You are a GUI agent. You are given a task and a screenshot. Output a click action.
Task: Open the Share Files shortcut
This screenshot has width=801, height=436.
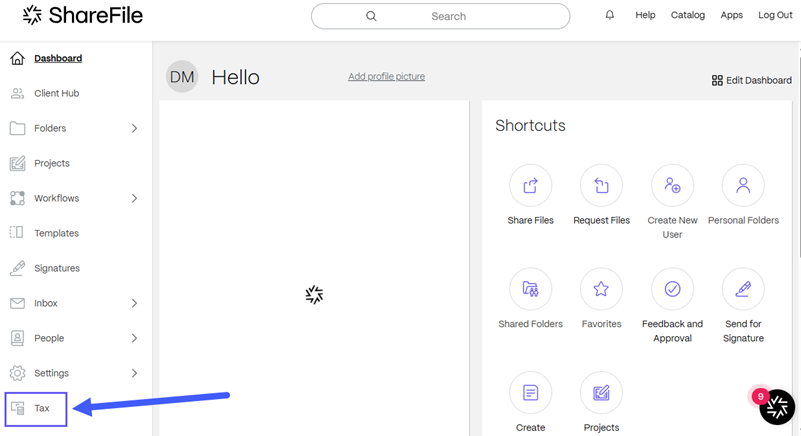tap(530, 186)
